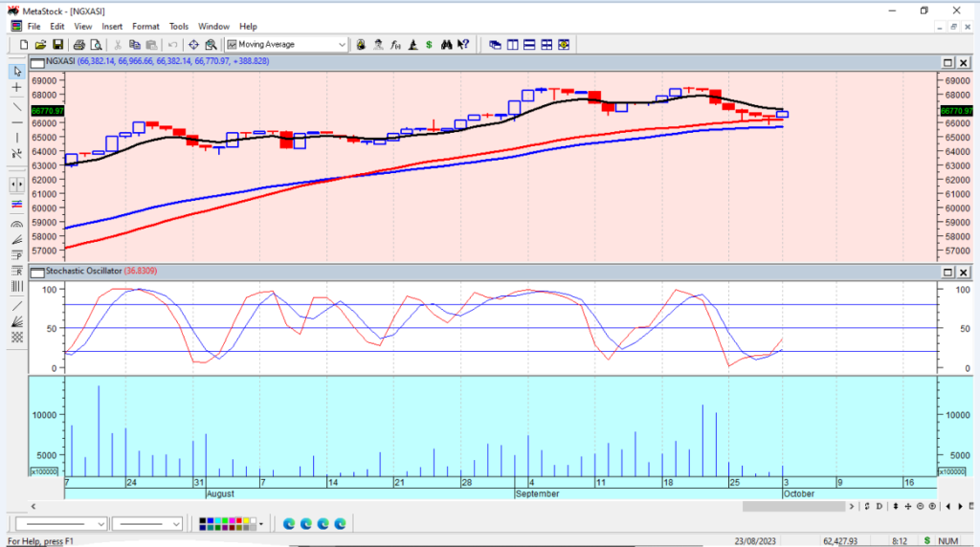980x547 pixels.
Task: Click the New document icon
Action: pos(24,45)
